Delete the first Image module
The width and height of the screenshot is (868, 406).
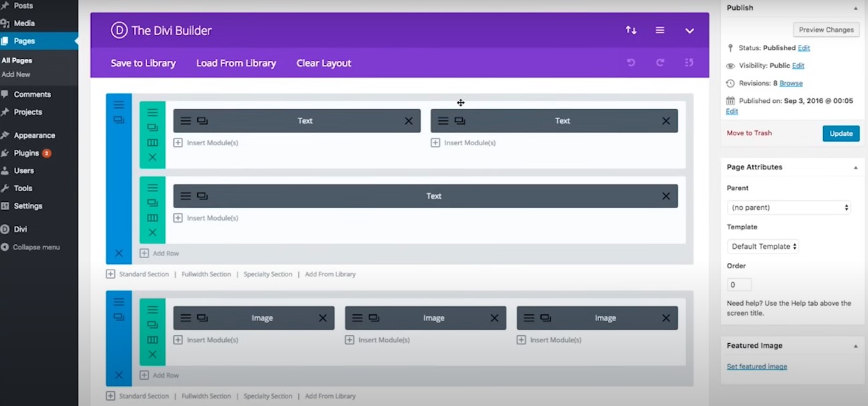pos(322,318)
